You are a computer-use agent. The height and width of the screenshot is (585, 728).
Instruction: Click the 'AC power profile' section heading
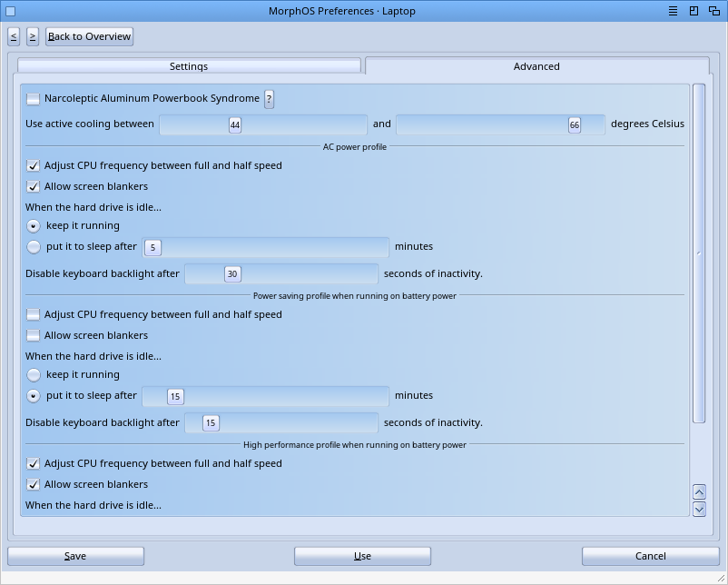tap(355, 147)
